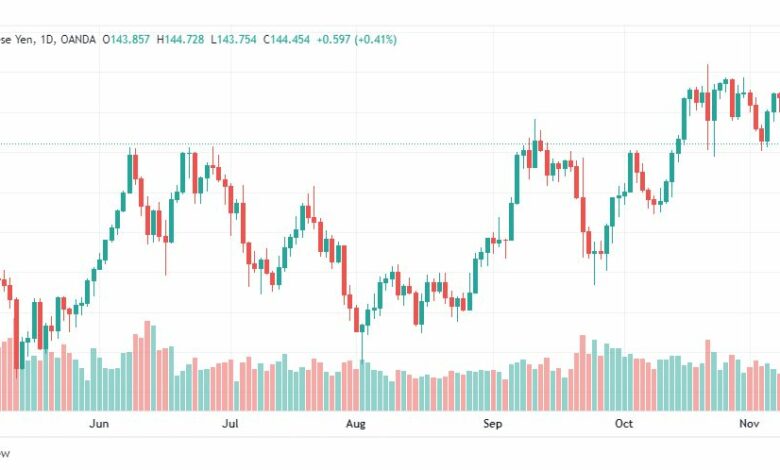
Task: Click the tall pink volume bar in late October
Action: [707, 376]
